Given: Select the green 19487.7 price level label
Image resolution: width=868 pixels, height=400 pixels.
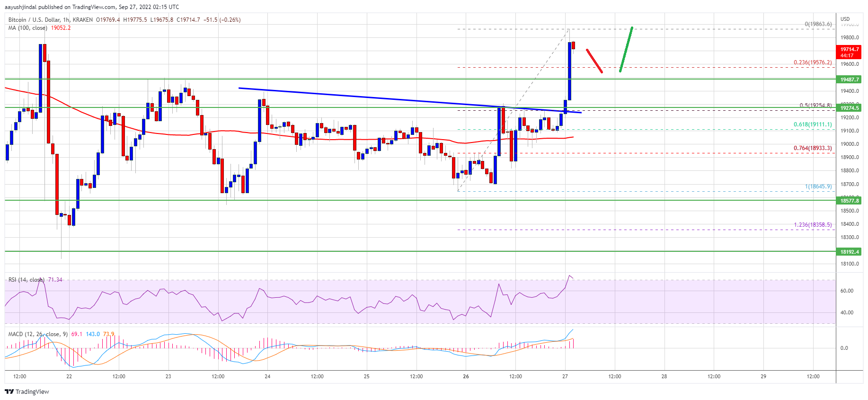Looking at the screenshot, I should tap(850, 80).
